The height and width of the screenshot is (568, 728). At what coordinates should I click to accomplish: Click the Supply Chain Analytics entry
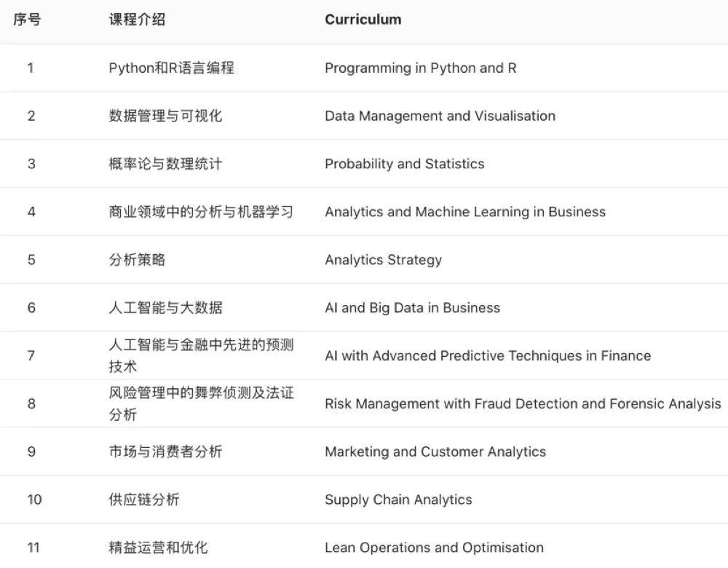pyautogui.click(x=398, y=500)
